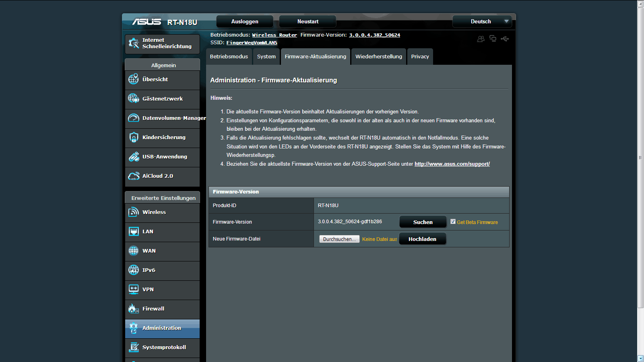Click the Ausloggen button
Image resolution: width=644 pixels, height=362 pixels.
pos(245,21)
